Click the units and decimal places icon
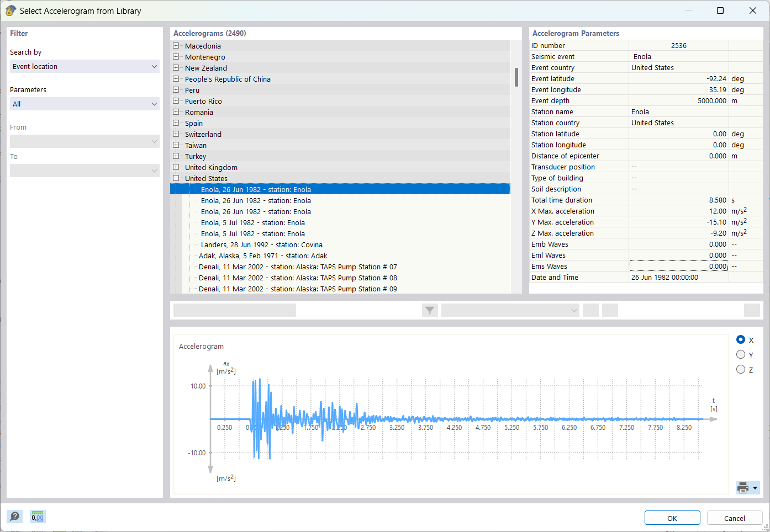The width and height of the screenshot is (770, 532). click(x=37, y=517)
